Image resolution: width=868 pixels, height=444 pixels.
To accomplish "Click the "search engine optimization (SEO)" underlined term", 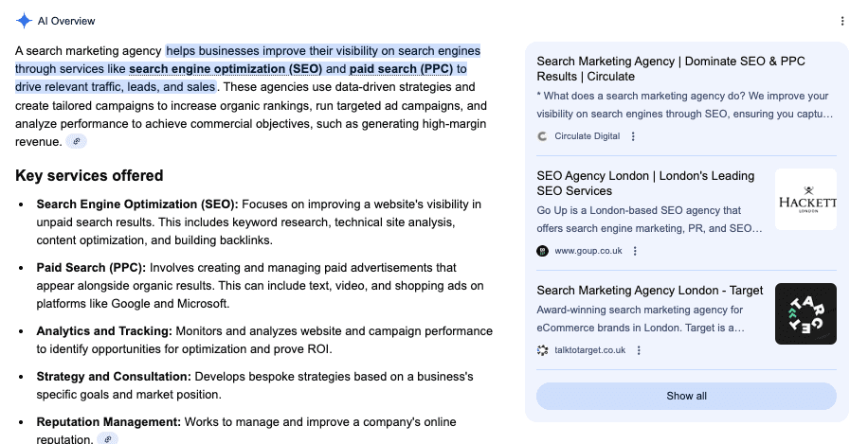I will 226,69.
